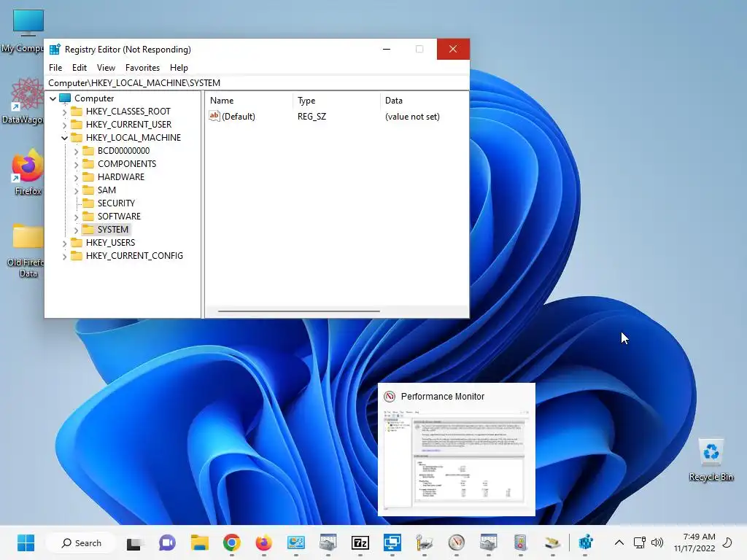
Task: Open the View menu
Action: point(106,68)
